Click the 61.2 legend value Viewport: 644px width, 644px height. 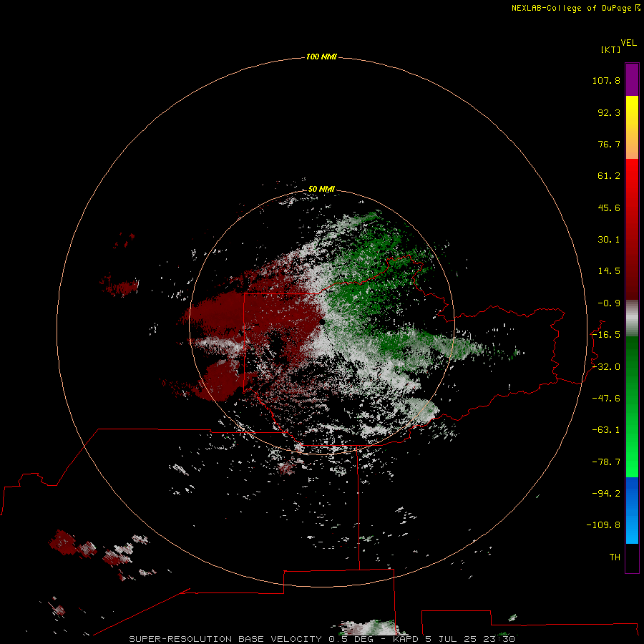coord(609,176)
